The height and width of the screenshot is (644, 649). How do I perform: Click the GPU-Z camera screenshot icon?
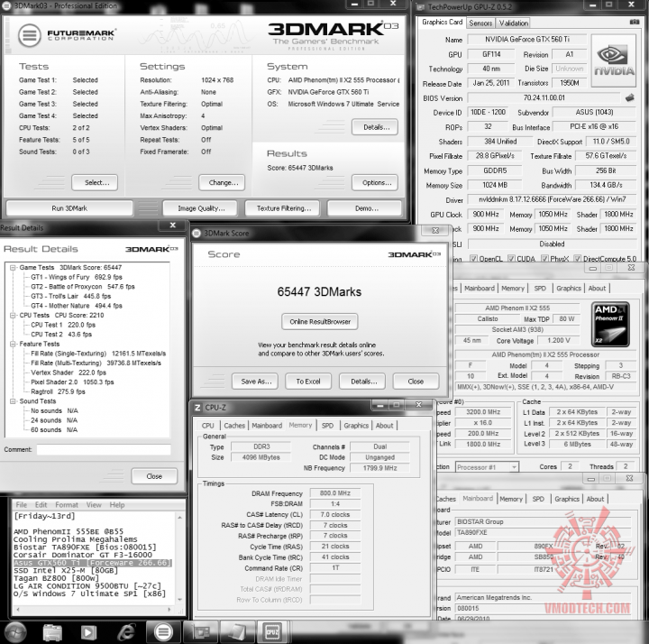point(634,22)
